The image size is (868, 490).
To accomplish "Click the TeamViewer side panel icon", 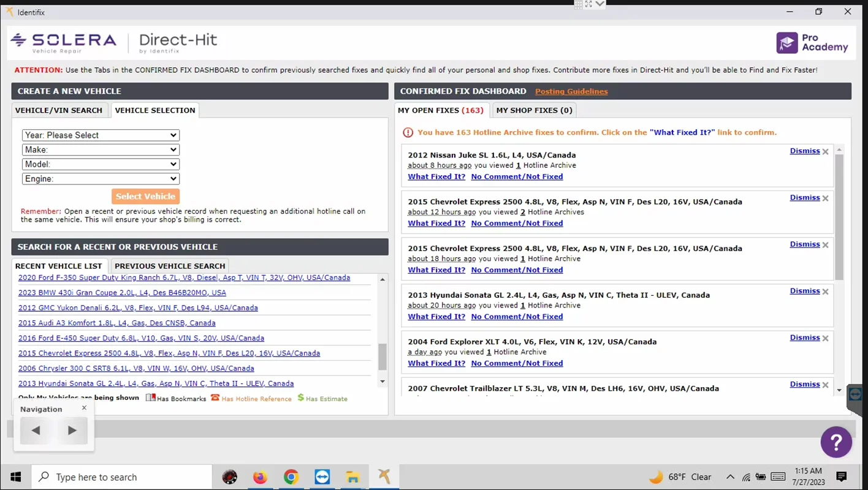I will [856, 394].
